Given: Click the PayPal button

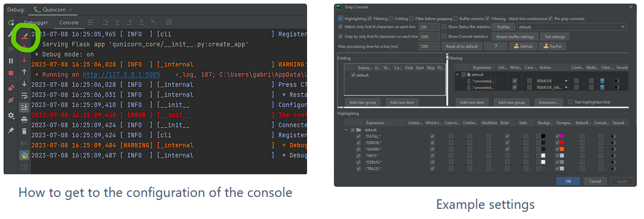Looking at the screenshot, I should coord(553,47).
